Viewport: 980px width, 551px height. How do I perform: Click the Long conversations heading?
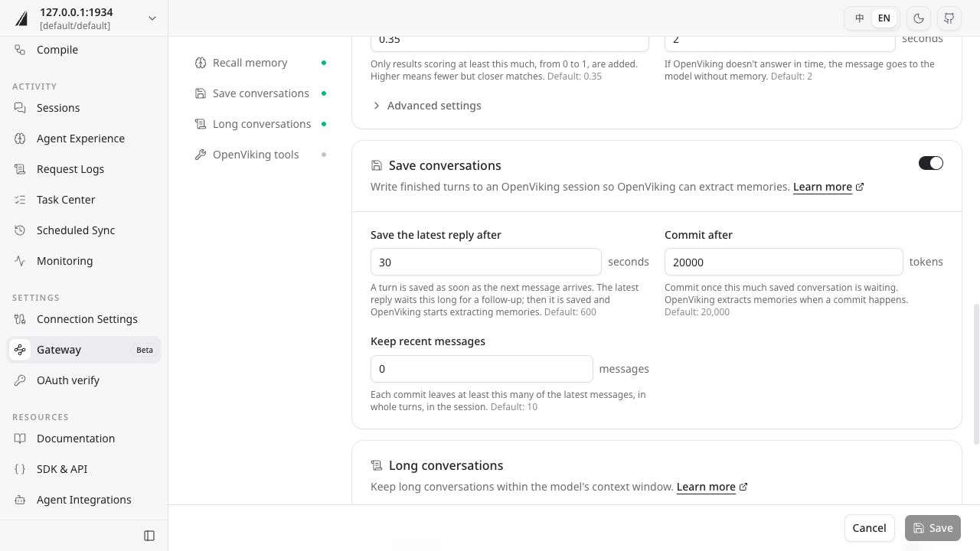click(446, 465)
